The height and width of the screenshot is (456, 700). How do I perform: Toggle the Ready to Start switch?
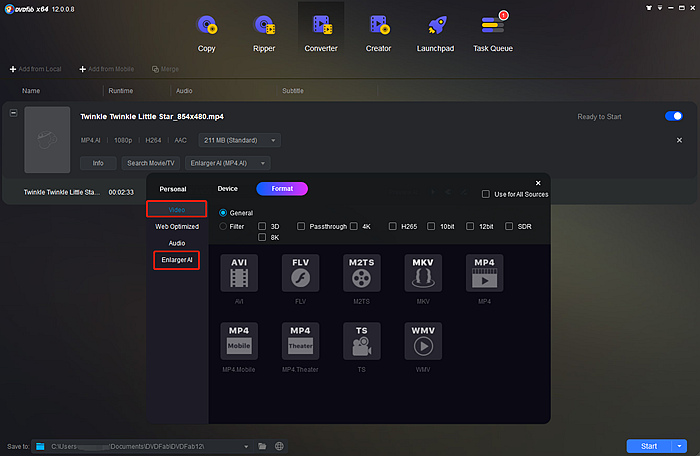[x=673, y=116]
